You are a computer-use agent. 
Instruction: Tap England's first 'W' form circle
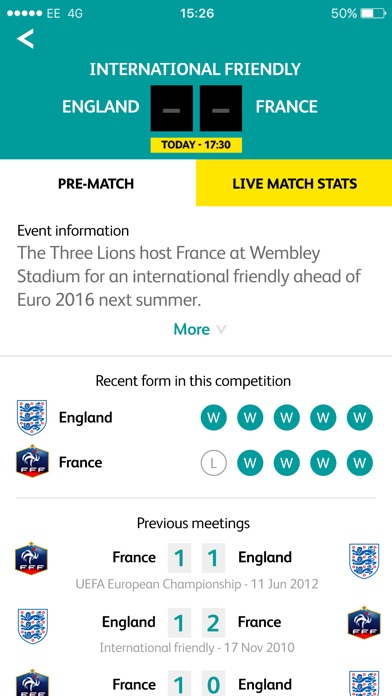(214, 418)
